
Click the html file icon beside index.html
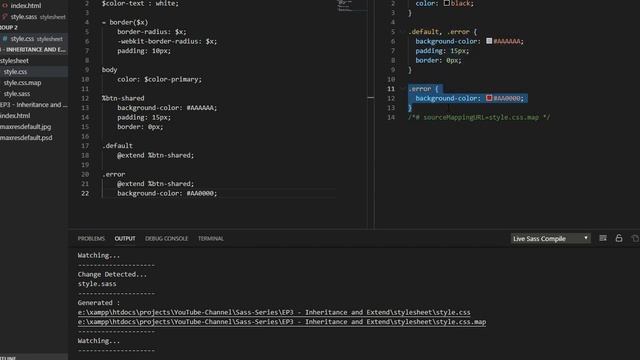click(x=5, y=6)
